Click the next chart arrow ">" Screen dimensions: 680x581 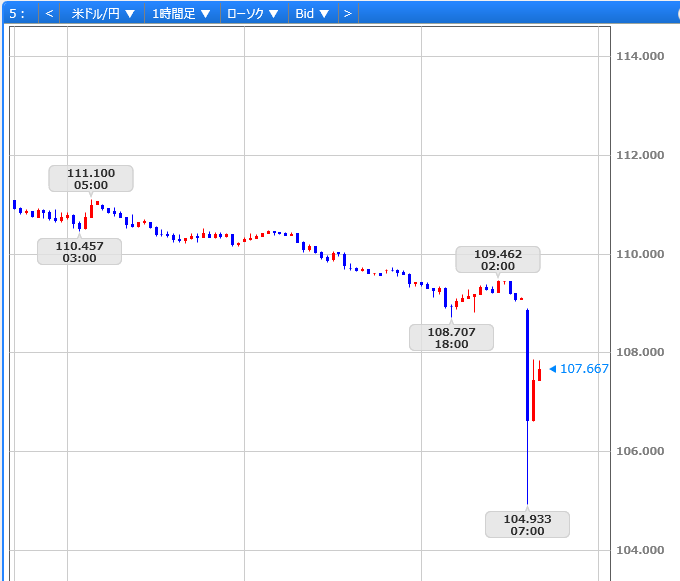point(348,13)
